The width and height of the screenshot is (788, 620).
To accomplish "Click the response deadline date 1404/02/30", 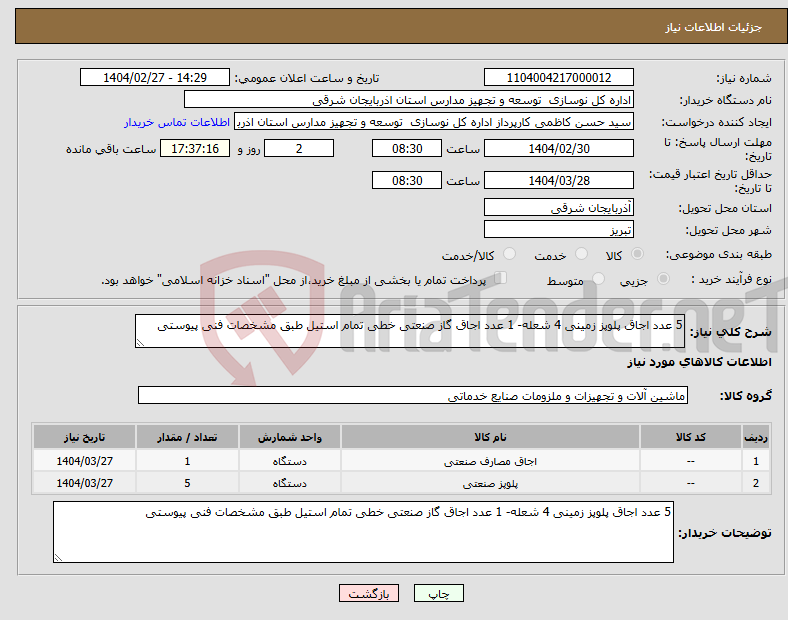I will (558, 148).
